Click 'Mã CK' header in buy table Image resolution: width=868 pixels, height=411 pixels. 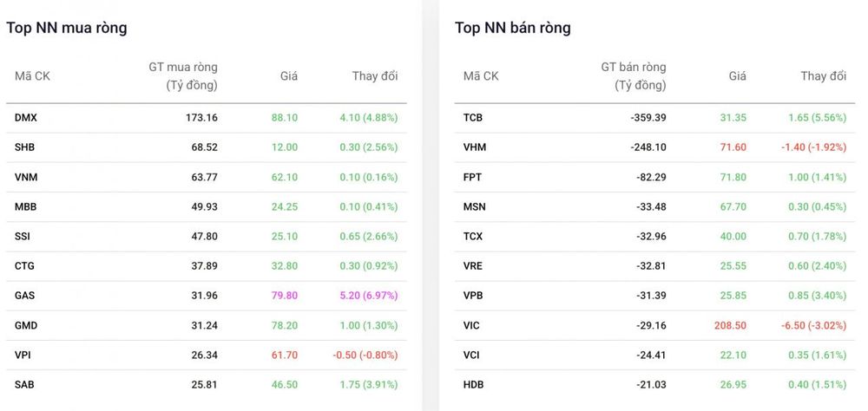[x=32, y=76]
